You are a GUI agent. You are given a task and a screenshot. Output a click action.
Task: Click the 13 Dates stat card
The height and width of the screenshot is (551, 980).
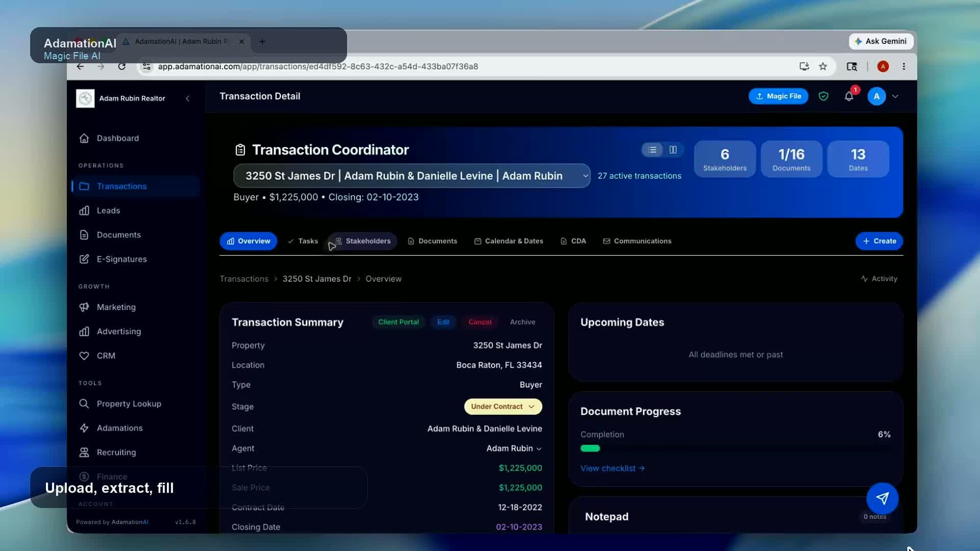click(x=858, y=159)
